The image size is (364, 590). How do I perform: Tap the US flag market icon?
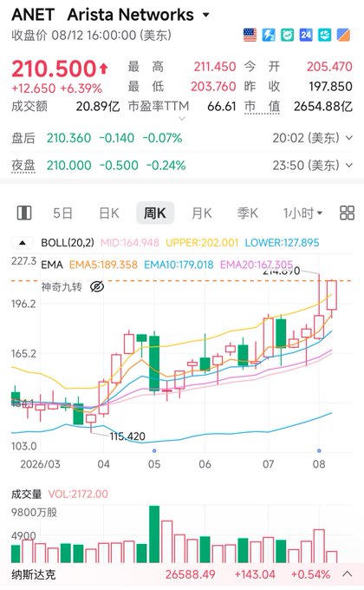(x=250, y=35)
